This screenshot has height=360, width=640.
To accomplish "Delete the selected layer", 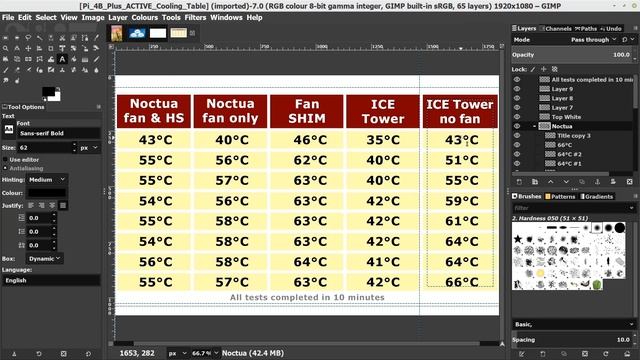I will tap(629, 182).
